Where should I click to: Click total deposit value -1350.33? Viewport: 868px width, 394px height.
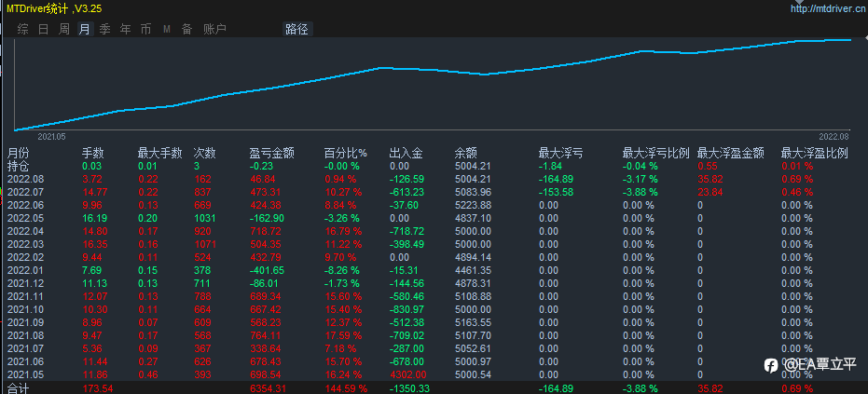point(409,388)
